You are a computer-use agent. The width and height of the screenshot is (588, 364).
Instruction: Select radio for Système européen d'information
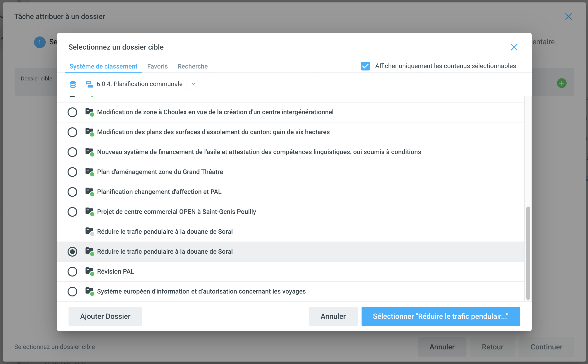72,292
